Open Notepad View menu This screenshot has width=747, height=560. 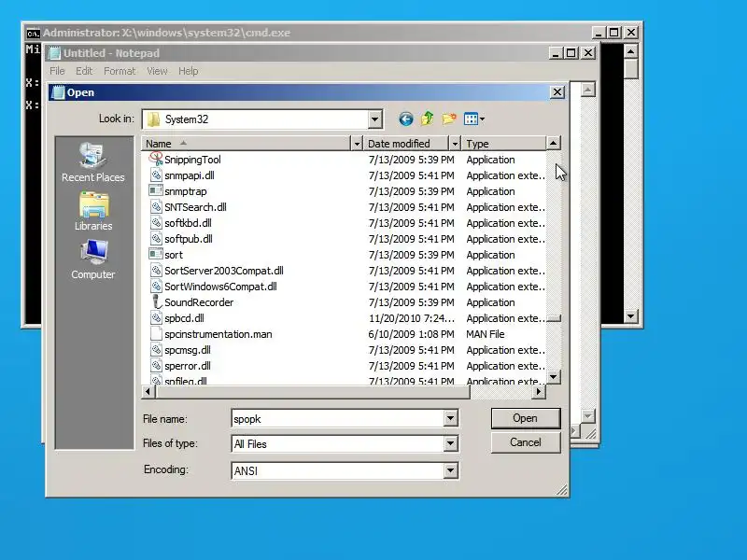157,71
